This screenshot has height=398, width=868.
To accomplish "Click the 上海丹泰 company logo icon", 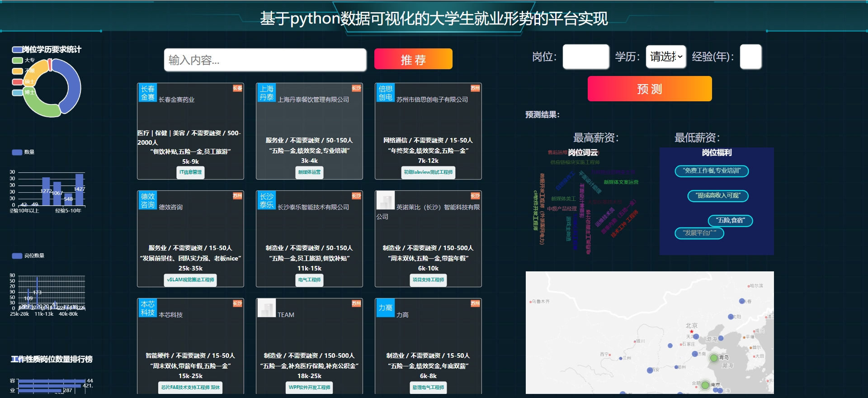I will click(x=267, y=93).
